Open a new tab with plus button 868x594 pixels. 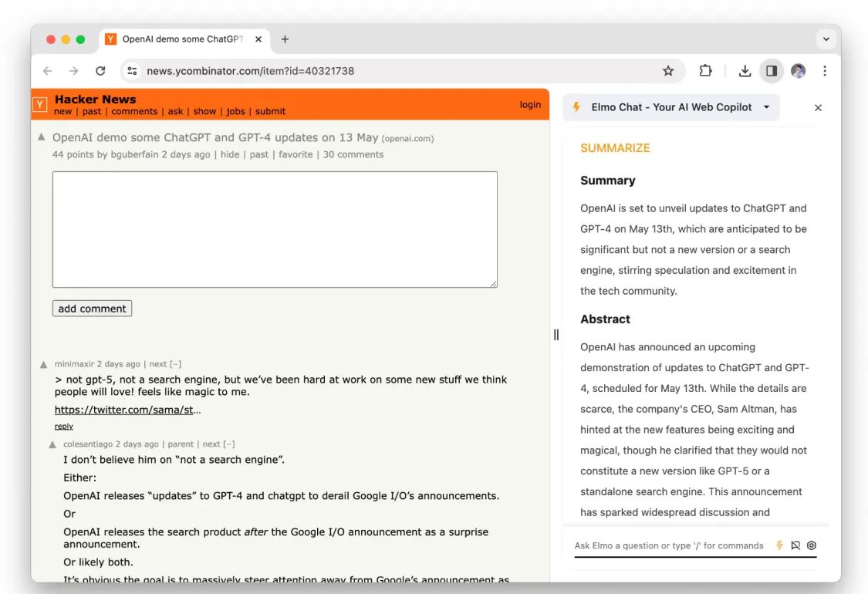point(285,39)
